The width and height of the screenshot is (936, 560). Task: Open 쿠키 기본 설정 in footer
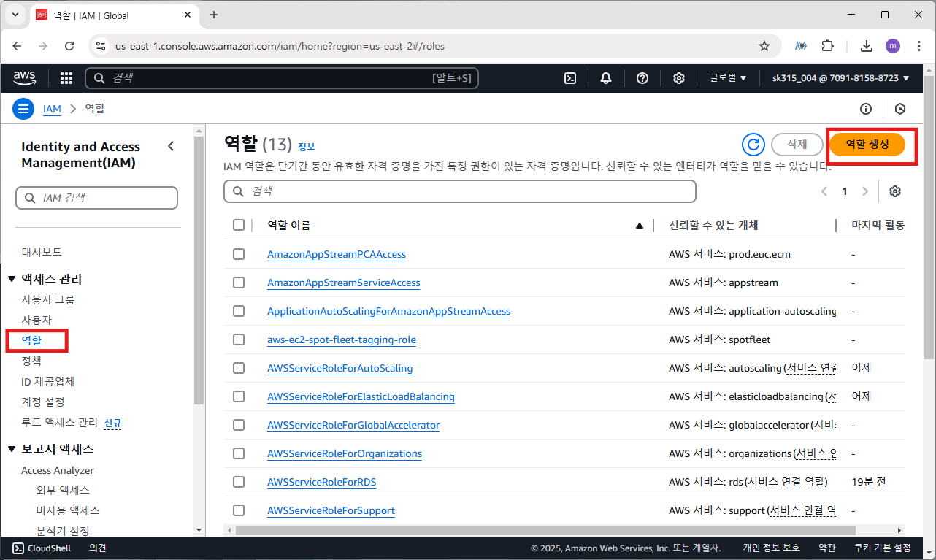click(883, 548)
